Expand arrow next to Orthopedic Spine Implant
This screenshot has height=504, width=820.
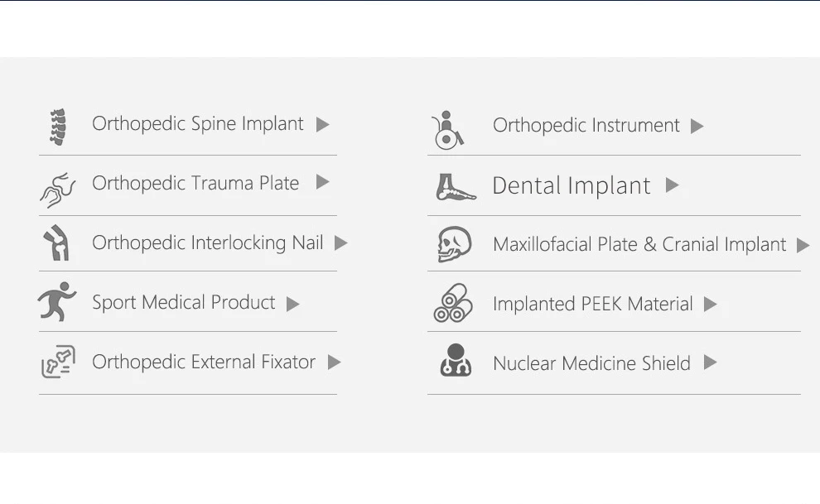[323, 124]
